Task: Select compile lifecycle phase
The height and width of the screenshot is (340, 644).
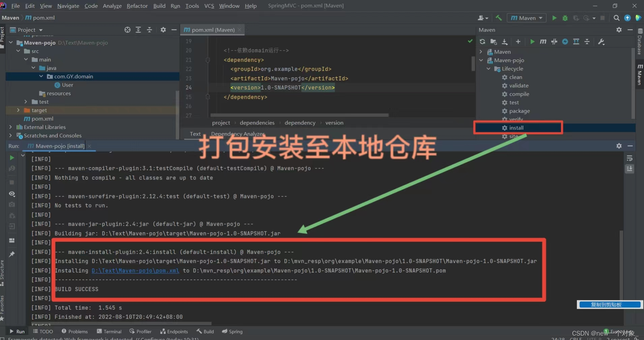Action: pos(519,94)
